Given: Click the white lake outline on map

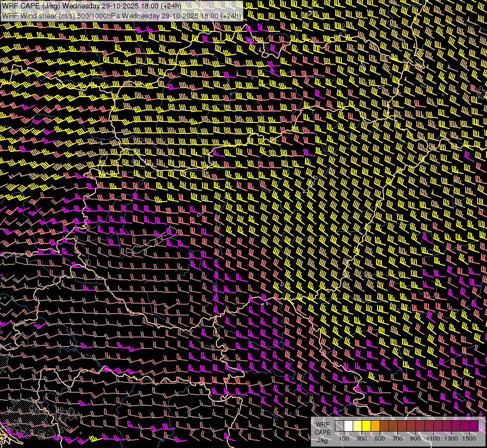Looking at the screenshot, I should coord(152,240).
